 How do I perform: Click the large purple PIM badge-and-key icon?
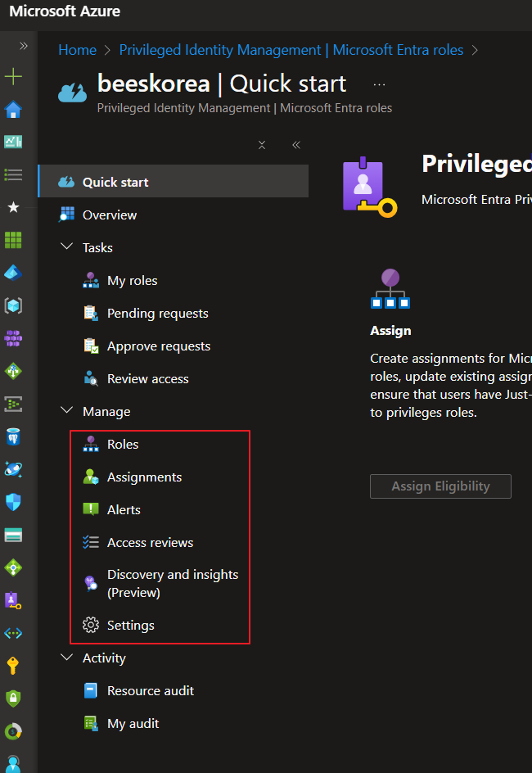pyautogui.click(x=369, y=188)
